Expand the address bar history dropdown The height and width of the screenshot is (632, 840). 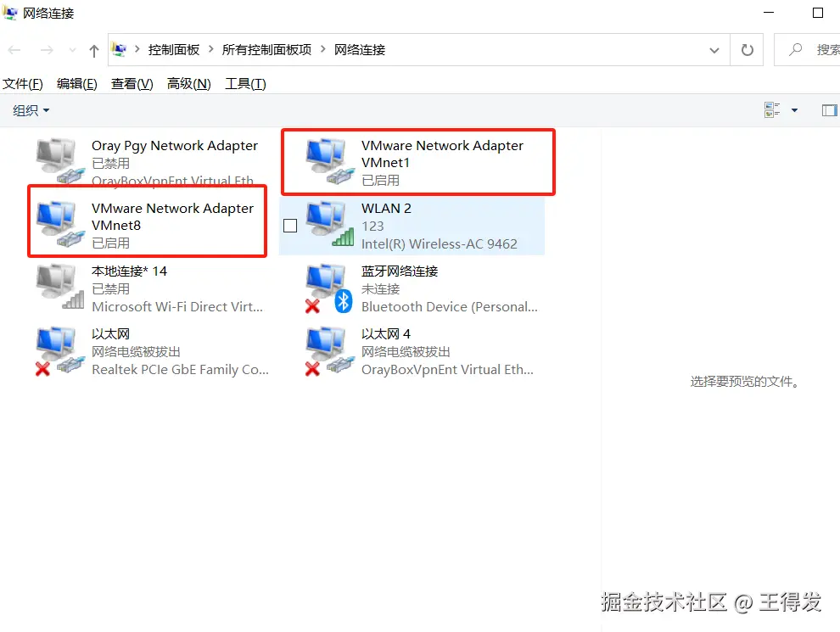click(714, 50)
